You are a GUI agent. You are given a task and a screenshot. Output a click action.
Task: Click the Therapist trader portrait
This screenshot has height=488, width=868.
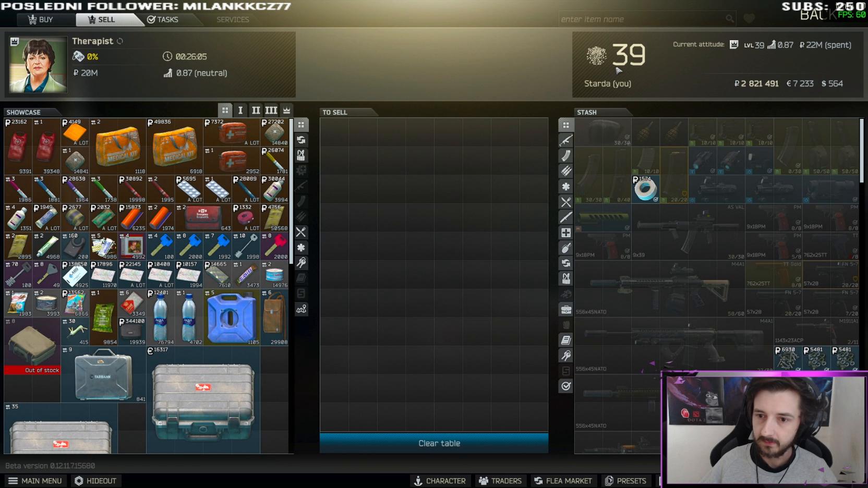click(x=38, y=65)
